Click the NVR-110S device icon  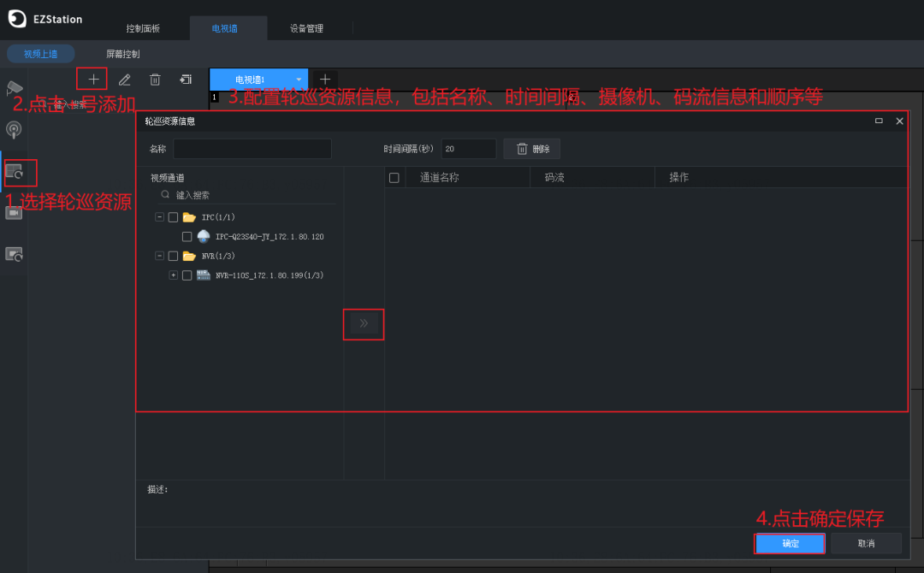click(204, 275)
